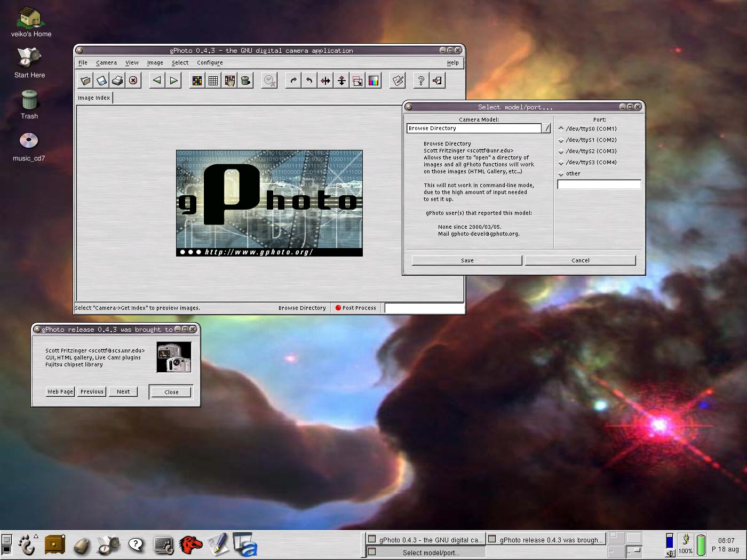Click the notepad-with-pencil configure toolbar icon
Image resolution: width=747 pixels, height=560 pixels.
pos(398,81)
